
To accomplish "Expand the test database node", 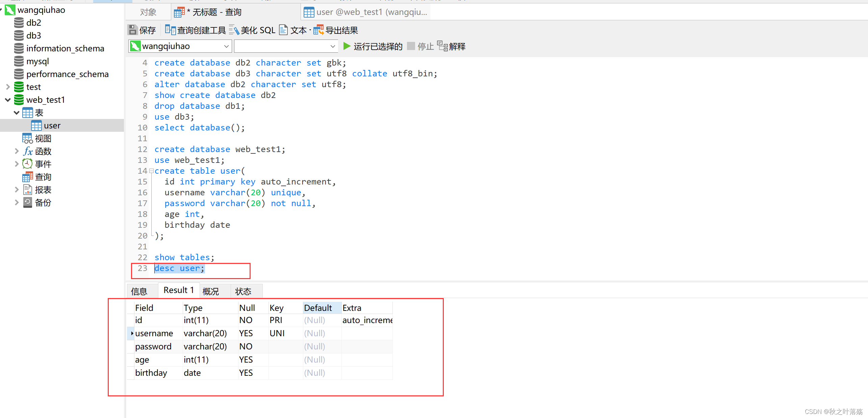I will [x=8, y=87].
